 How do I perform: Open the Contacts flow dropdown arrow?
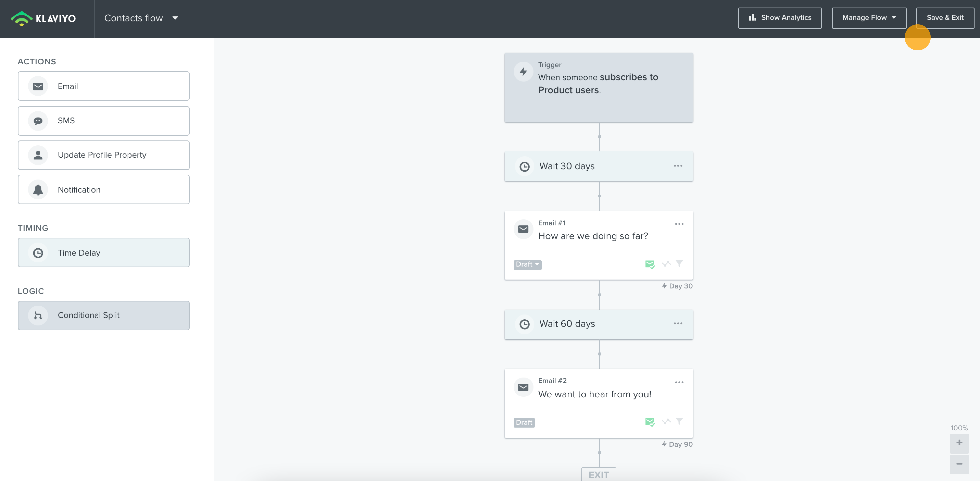point(175,18)
